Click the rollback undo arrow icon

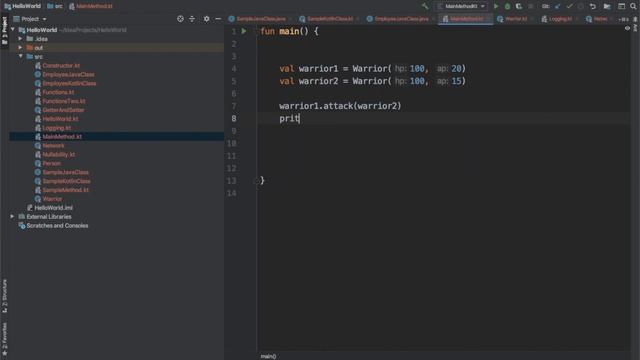point(593,6)
